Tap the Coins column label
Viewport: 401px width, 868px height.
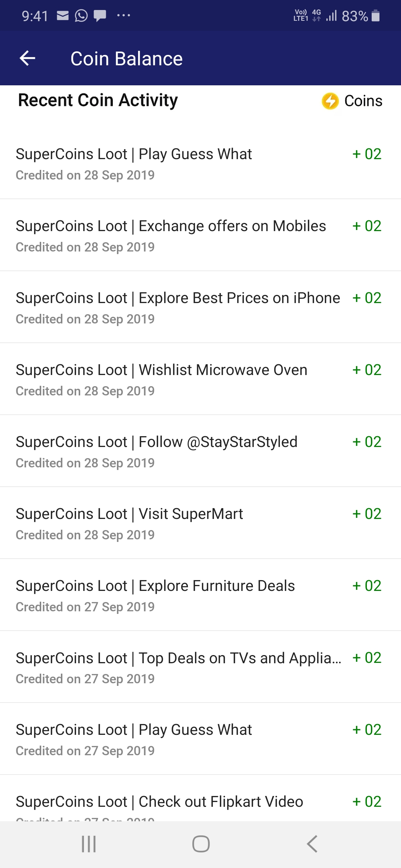(363, 101)
